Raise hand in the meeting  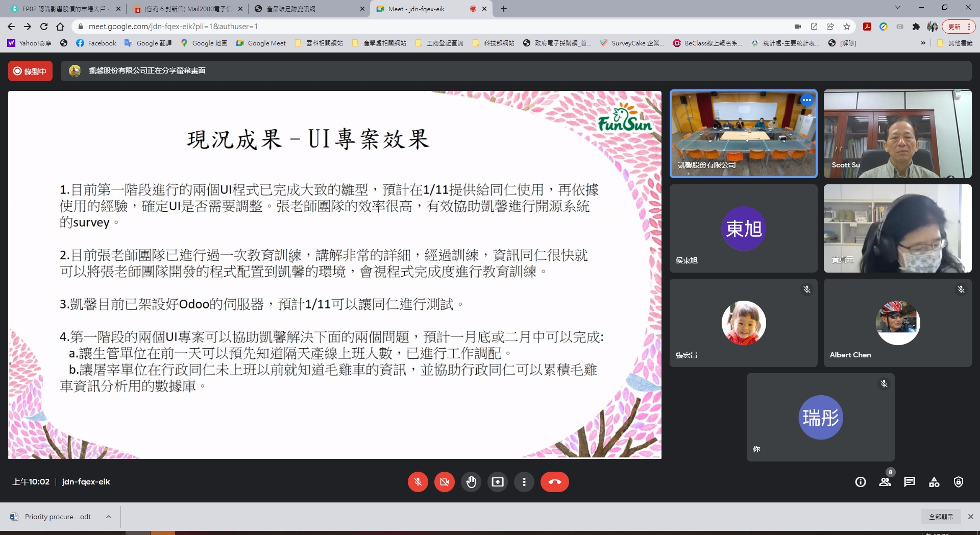pyautogui.click(x=471, y=482)
